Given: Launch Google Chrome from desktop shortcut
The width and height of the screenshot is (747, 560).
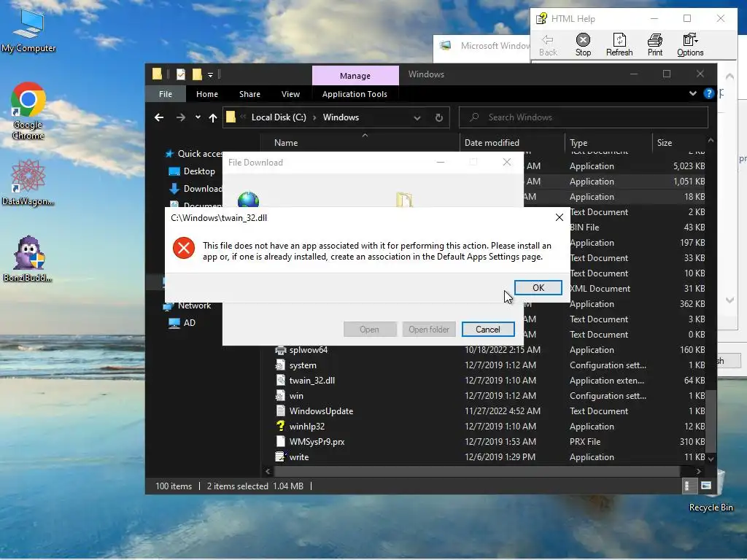Looking at the screenshot, I should point(28,111).
